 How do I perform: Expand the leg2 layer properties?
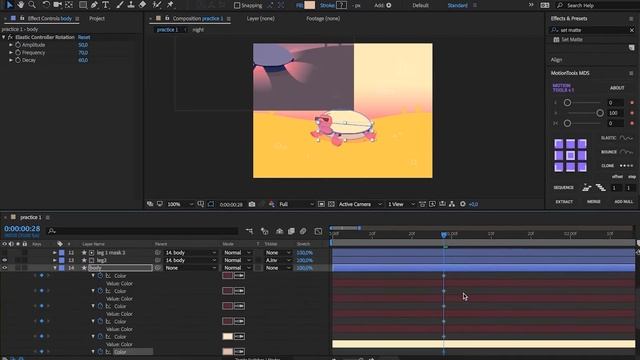[x=54, y=260]
